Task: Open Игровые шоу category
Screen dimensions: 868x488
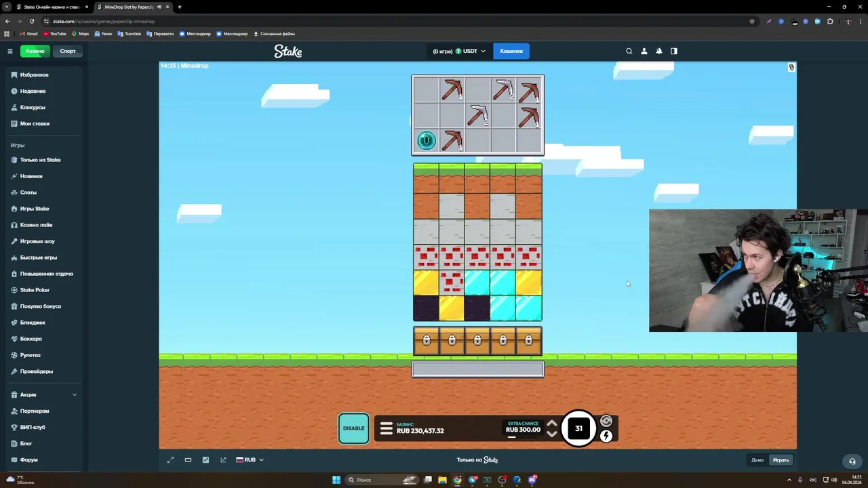Action: tap(45, 241)
